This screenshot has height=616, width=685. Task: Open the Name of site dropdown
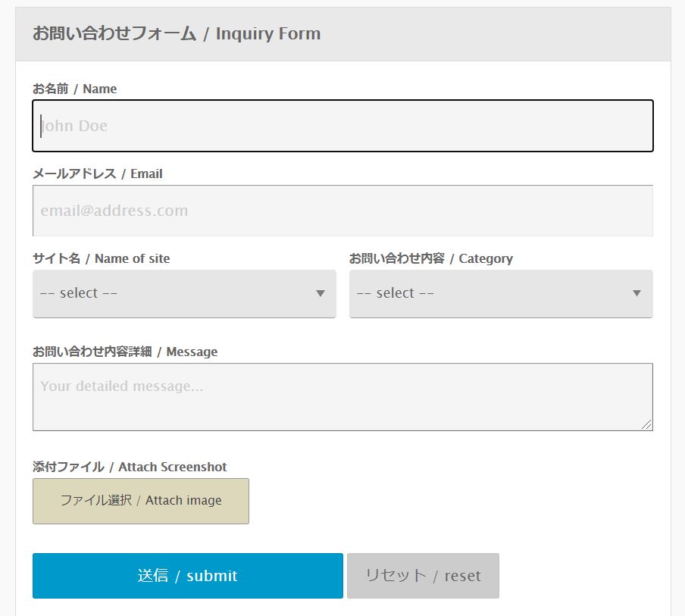click(x=184, y=293)
